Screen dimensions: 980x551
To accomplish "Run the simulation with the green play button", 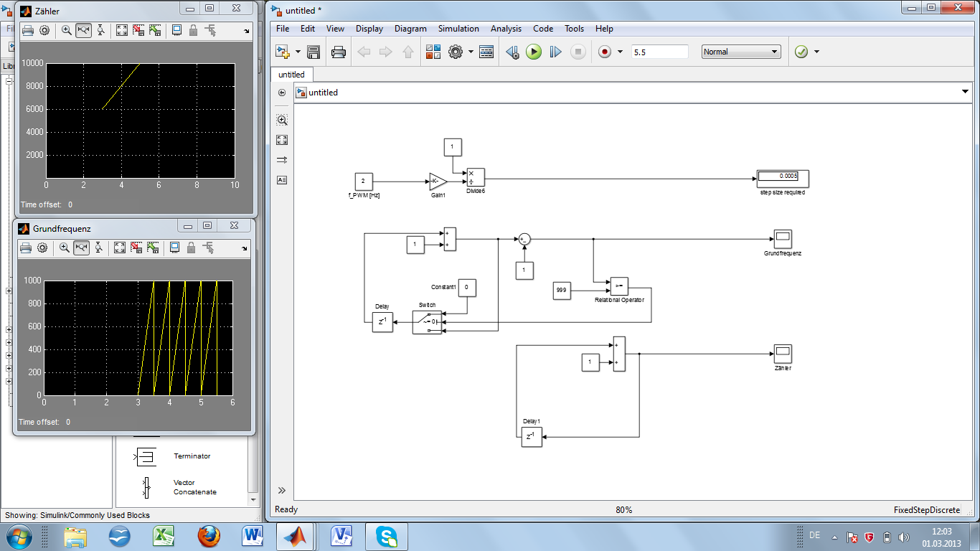I will click(534, 52).
